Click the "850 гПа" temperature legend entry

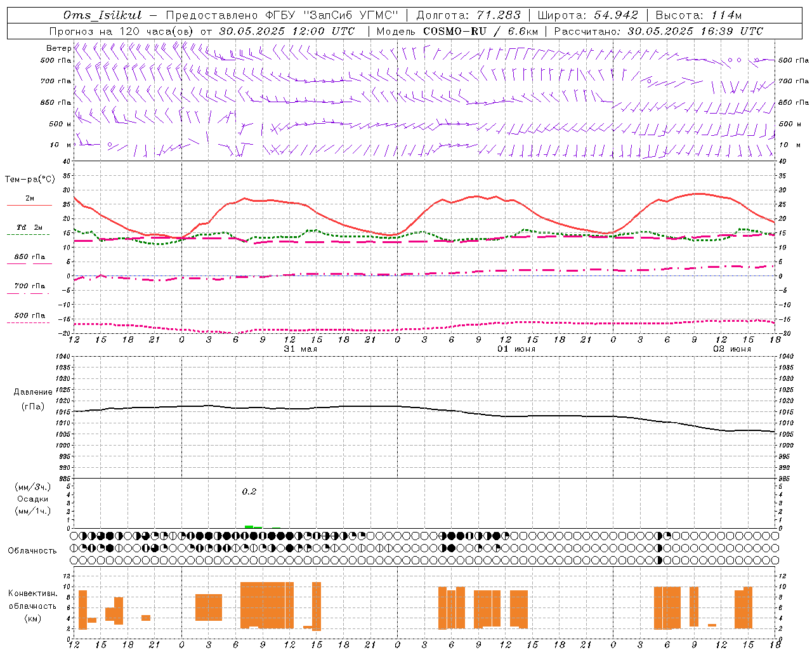(x=30, y=257)
